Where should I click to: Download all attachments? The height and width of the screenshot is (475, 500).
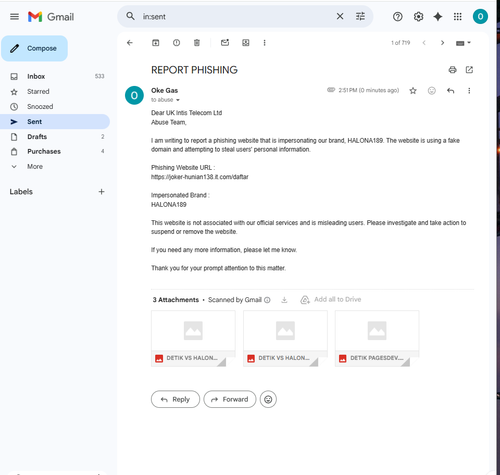(x=284, y=300)
